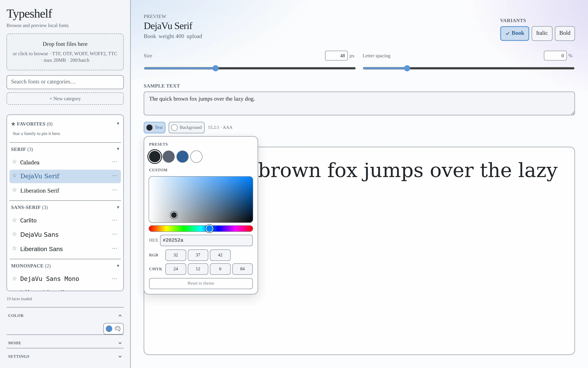The width and height of the screenshot is (588, 368).
Task: Star the Carlito font family
Action: tap(14, 220)
